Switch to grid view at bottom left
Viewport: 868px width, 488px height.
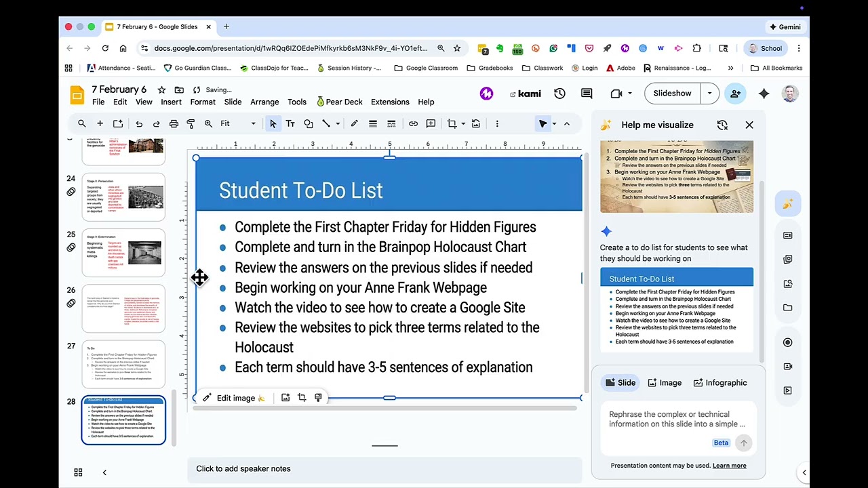78,472
